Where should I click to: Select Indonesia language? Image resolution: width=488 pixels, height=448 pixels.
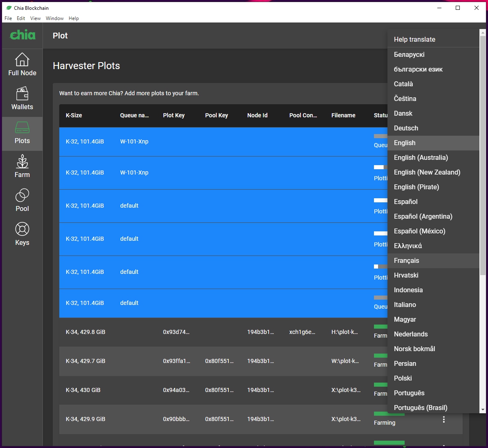[x=433, y=290]
